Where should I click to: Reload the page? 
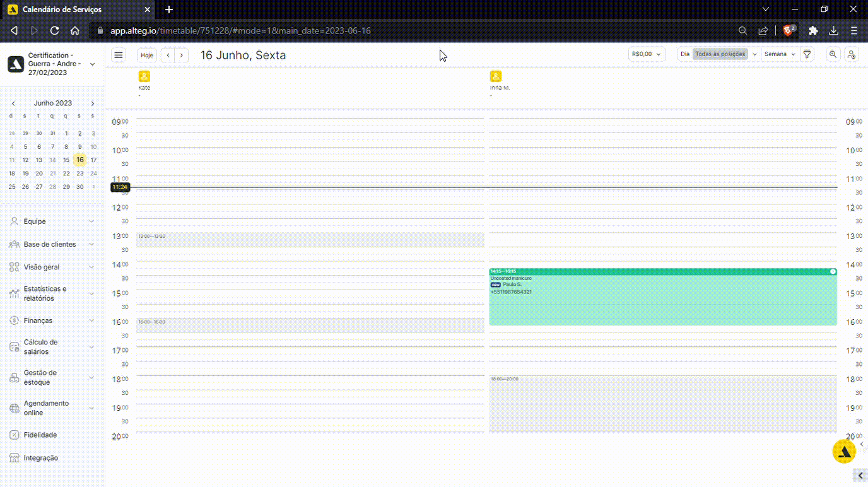click(55, 30)
